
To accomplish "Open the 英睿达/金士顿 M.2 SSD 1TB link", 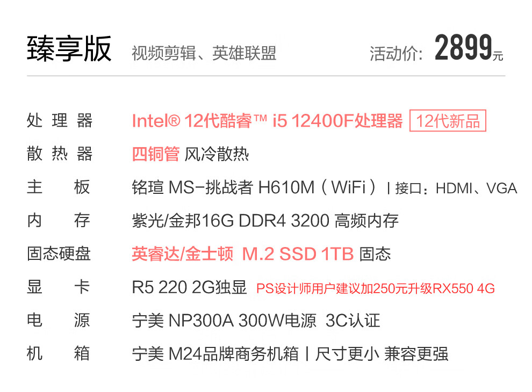I will point(242,254).
